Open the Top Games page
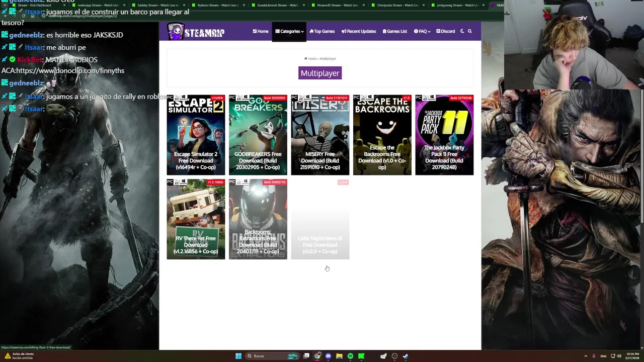The image size is (644, 362). tap(322, 31)
